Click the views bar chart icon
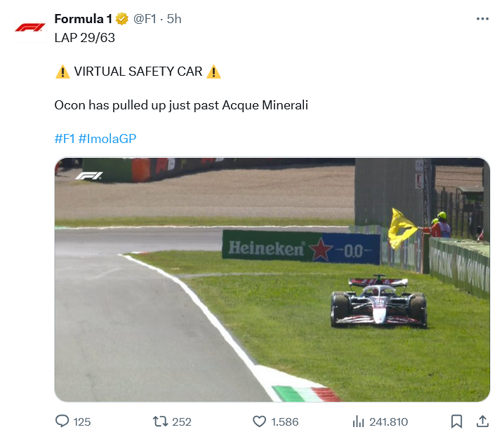 pyautogui.click(x=358, y=421)
